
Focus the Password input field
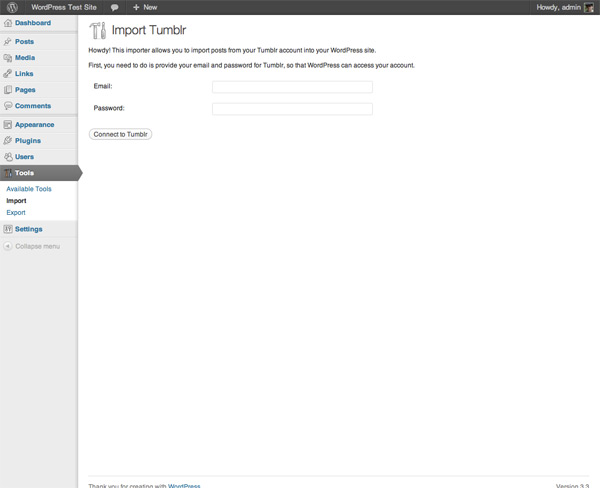coord(292,109)
